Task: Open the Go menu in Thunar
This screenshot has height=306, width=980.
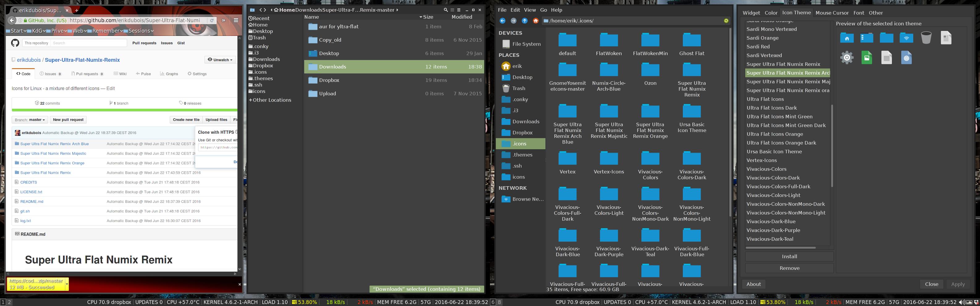Action: 543,10
